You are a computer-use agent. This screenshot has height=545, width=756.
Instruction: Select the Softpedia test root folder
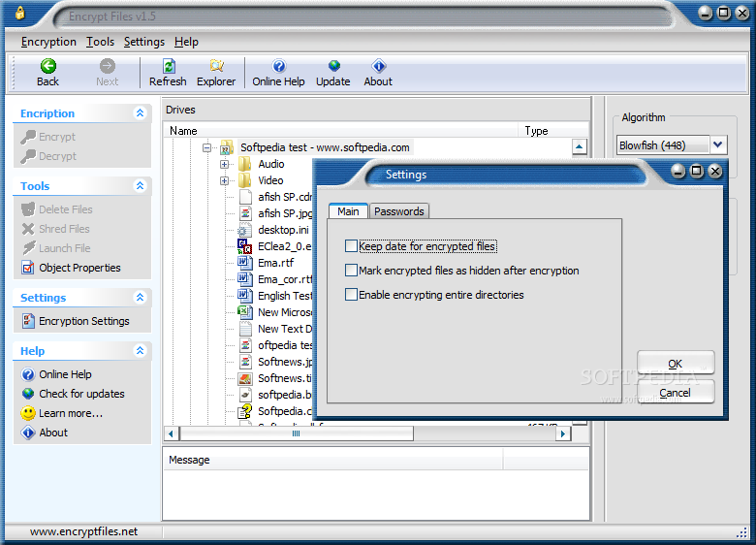(325, 147)
